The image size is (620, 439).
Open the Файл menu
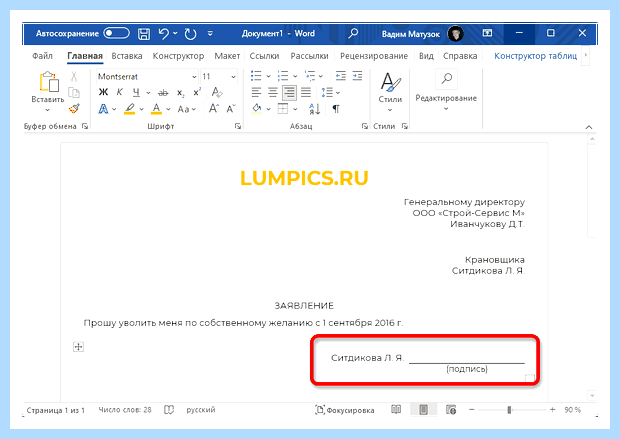click(42, 56)
